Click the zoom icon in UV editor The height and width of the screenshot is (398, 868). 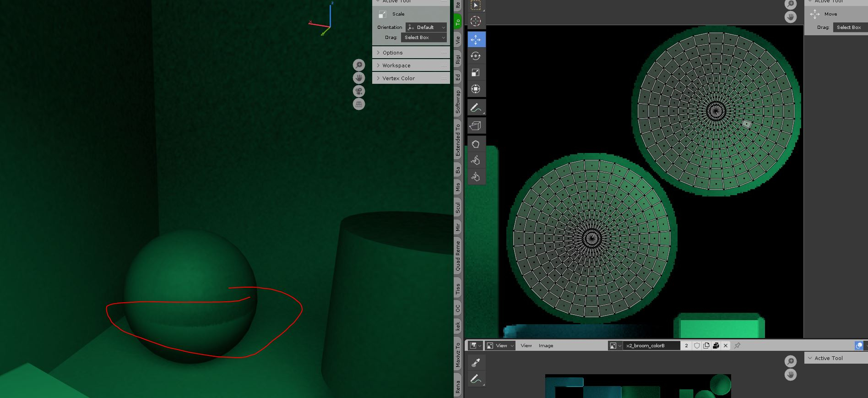(791, 4)
